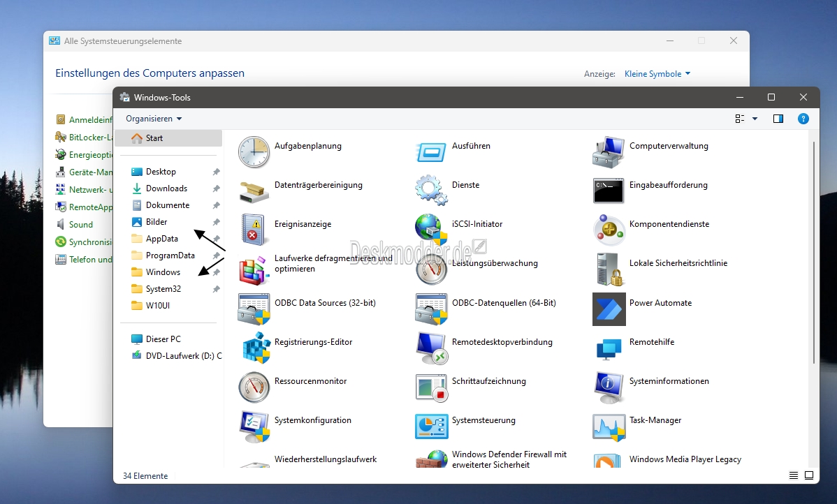Select Dieser PC in the navigation pane
This screenshot has height=504, width=837.
(163, 339)
